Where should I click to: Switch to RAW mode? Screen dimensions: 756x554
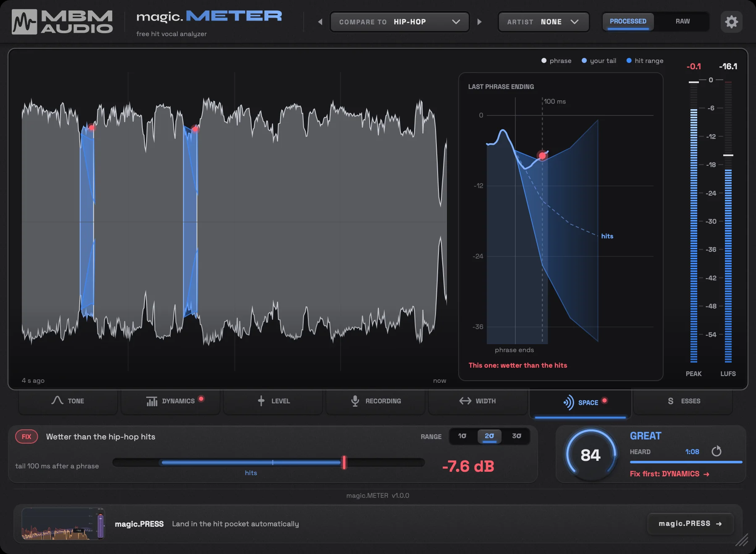tap(682, 21)
